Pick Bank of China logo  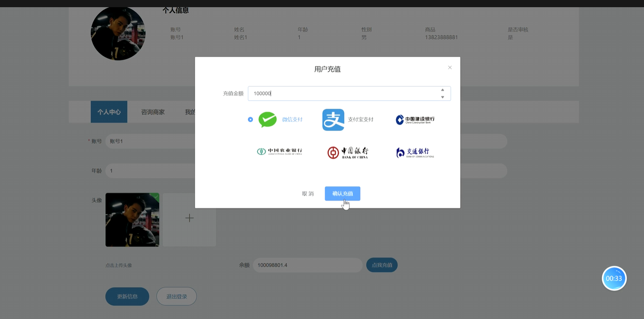click(348, 153)
